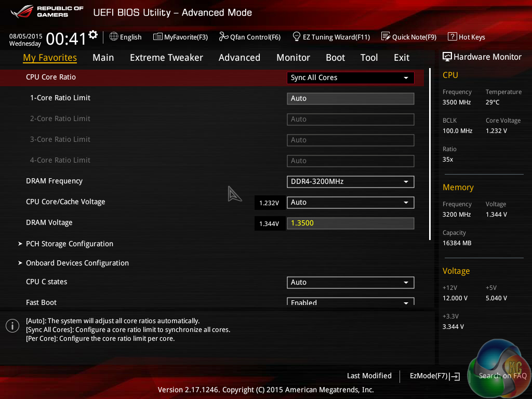This screenshot has height=399, width=532.
Task: Go to the Monitor tab
Action: 293,58
